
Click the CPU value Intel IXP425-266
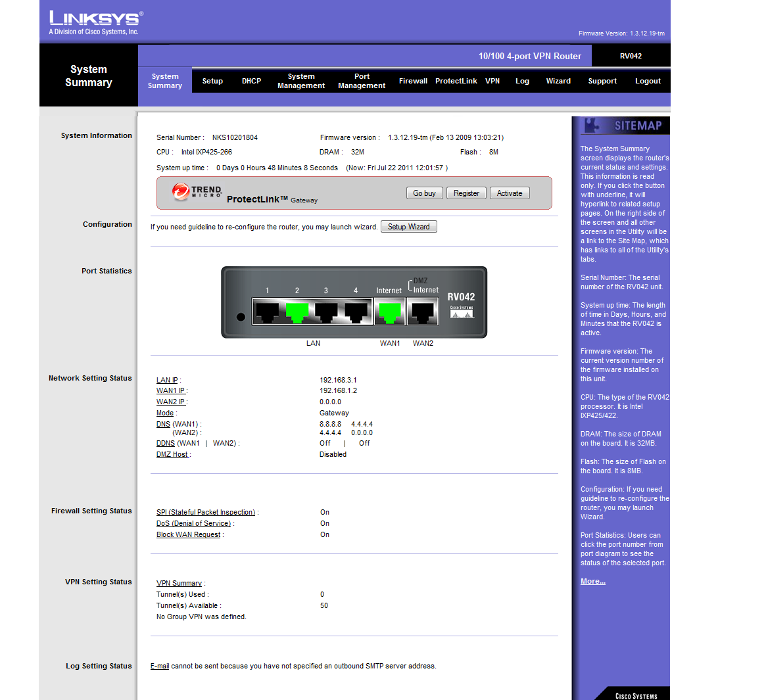point(206,152)
